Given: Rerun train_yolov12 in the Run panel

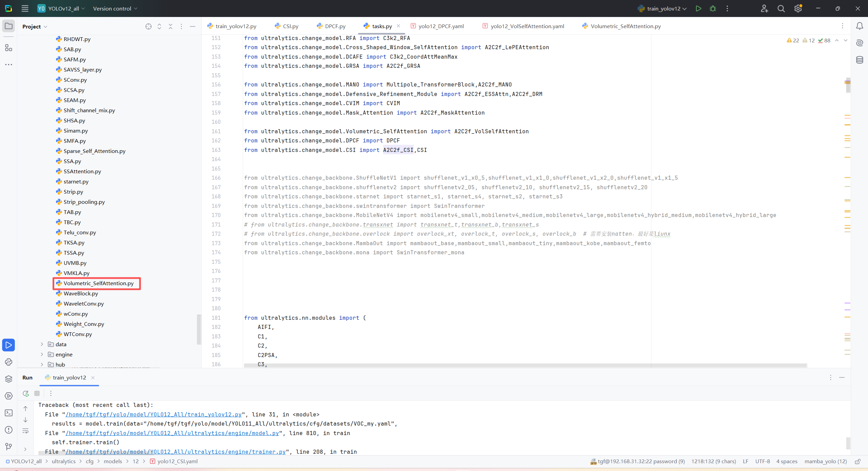Looking at the screenshot, I should [x=26, y=393].
